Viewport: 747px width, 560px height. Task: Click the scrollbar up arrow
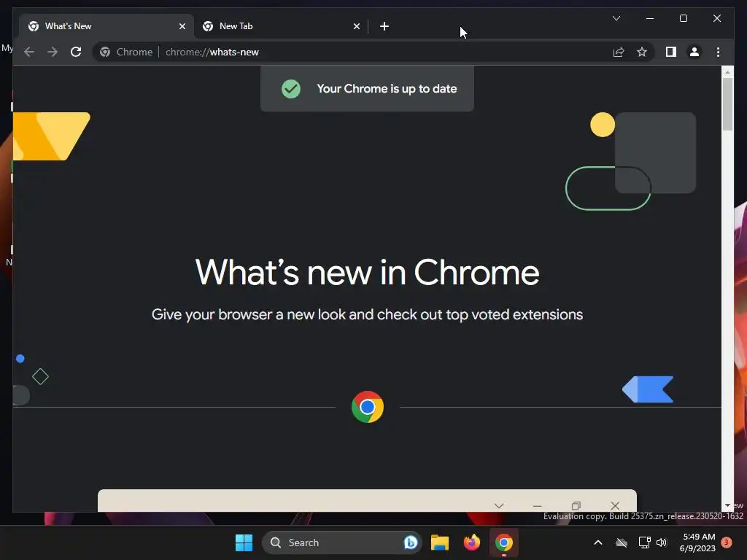click(727, 72)
